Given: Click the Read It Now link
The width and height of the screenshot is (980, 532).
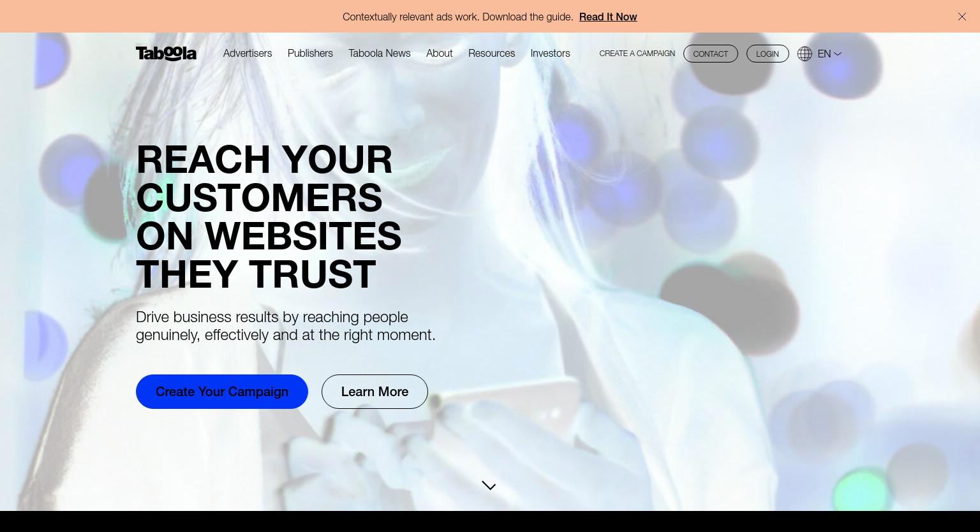Looking at the screenshot, I should (608, 17).
